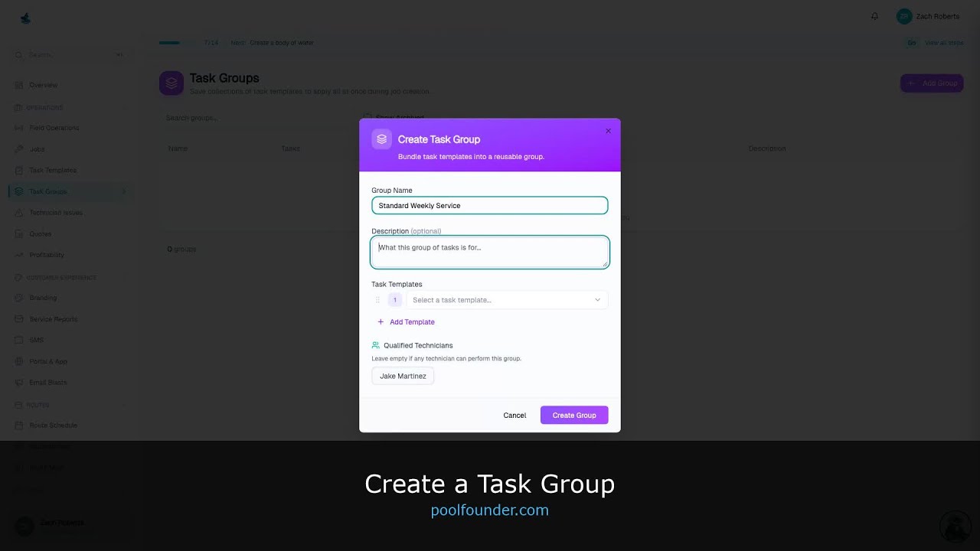The image size is (980, 551).
Task: Collapse the OPERATIONS sidebar section
Action: click(69, 108)
